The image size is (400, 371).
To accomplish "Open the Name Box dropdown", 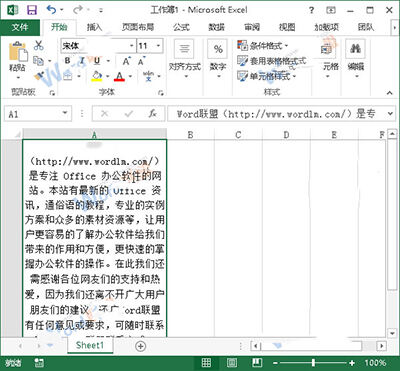I will pos(65,114).
